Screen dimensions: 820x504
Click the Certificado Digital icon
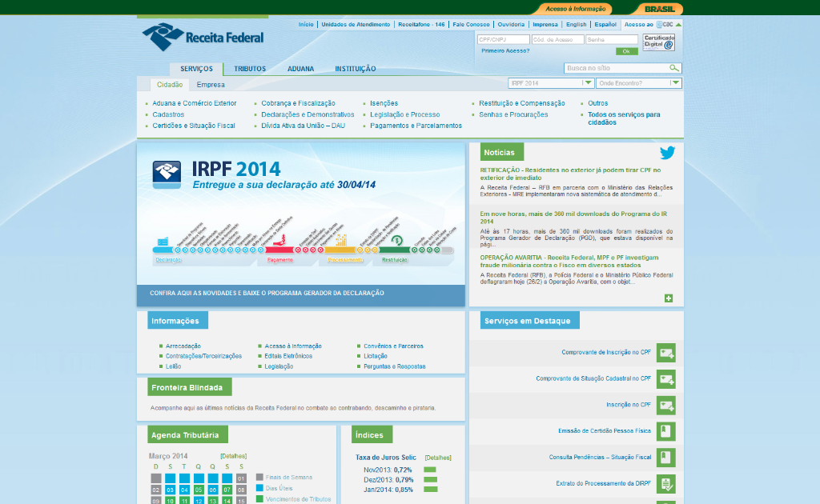pyautogui.click(x=659, y=42)
